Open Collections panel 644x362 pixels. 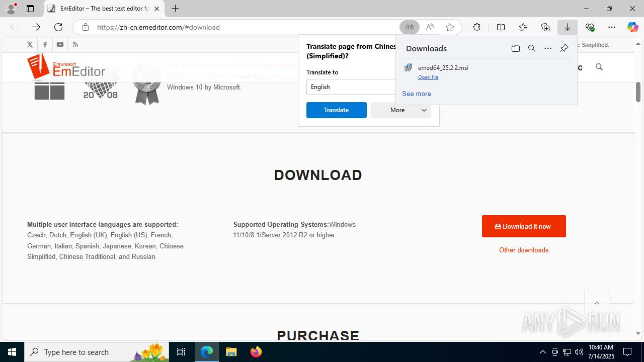point(545,27)
